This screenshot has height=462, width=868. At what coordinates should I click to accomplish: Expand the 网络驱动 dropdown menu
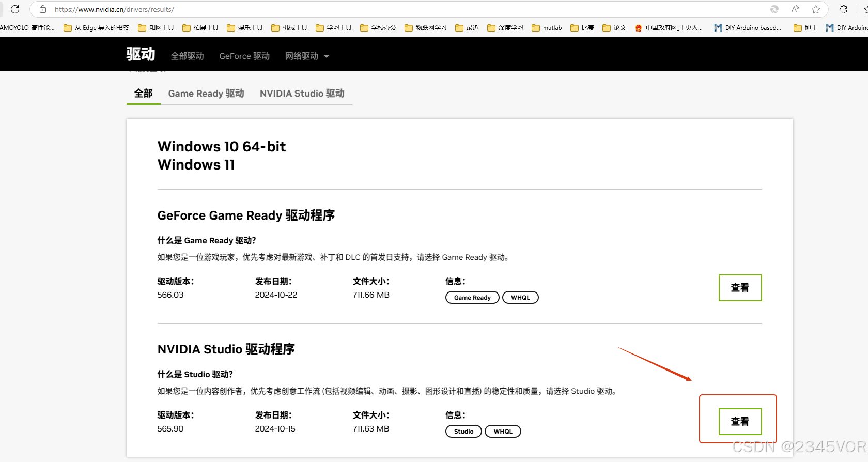[307, 56]
